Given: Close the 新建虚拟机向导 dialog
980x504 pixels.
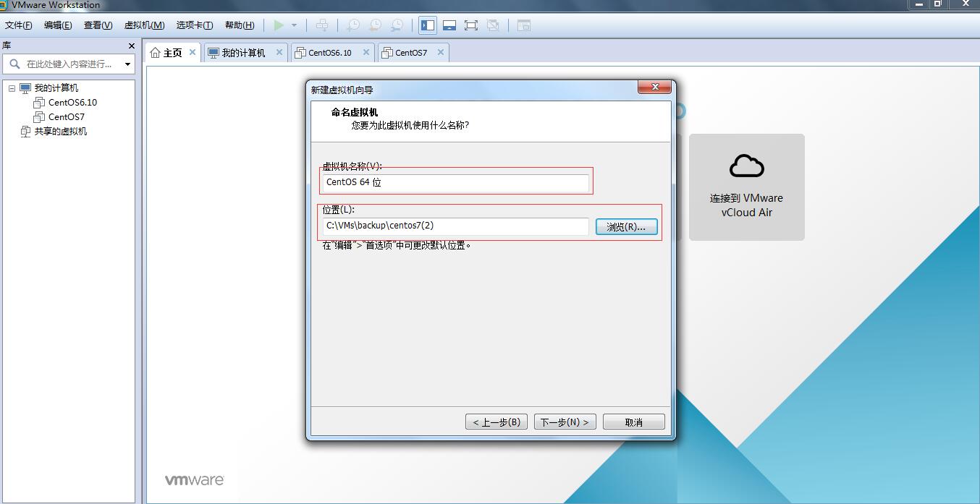Looking at the screenshot, I should [x=654, y=87].
